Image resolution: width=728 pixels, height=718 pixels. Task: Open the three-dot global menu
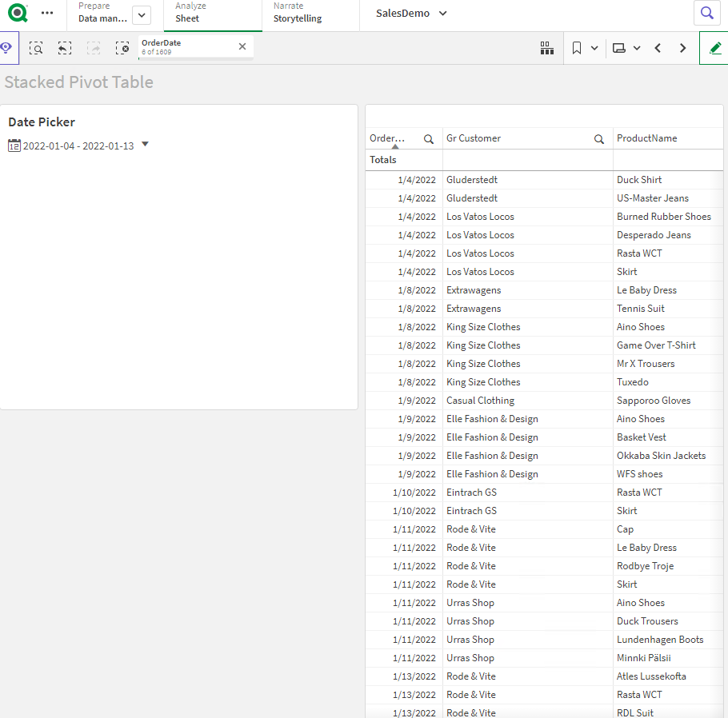click(47, 14)
